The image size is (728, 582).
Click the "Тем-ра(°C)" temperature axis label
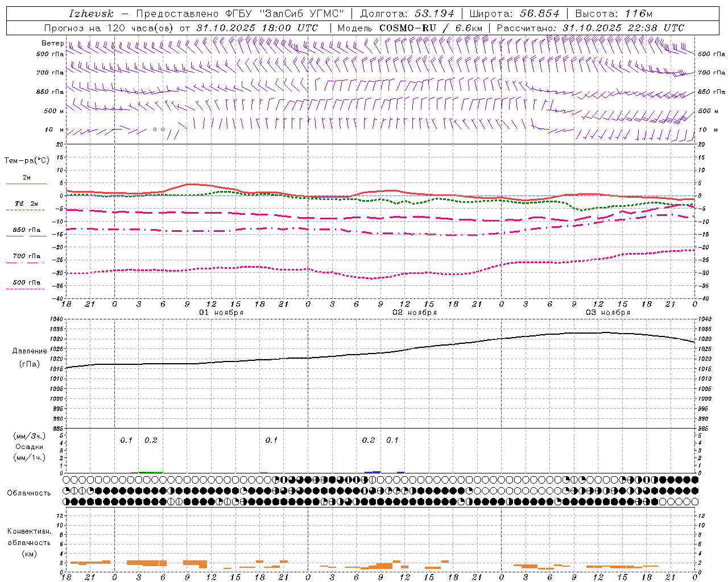(x=27, y=161)
